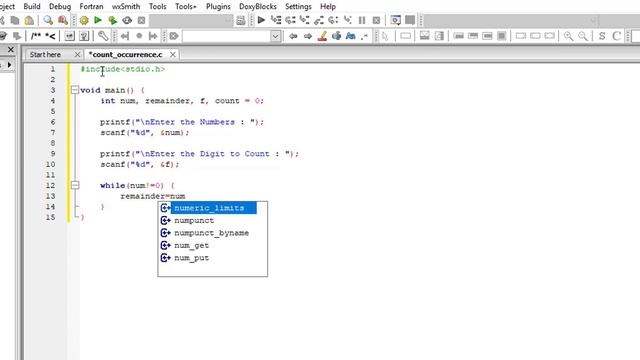The height and width of the screenshot is (360, 640).
Task: Open the search text combo box arrow
Action: click(276, 36)
